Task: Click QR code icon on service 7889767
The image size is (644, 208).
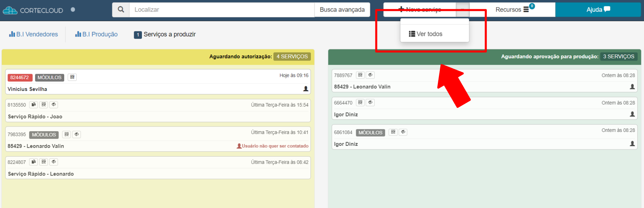Action: pos(360,75)
